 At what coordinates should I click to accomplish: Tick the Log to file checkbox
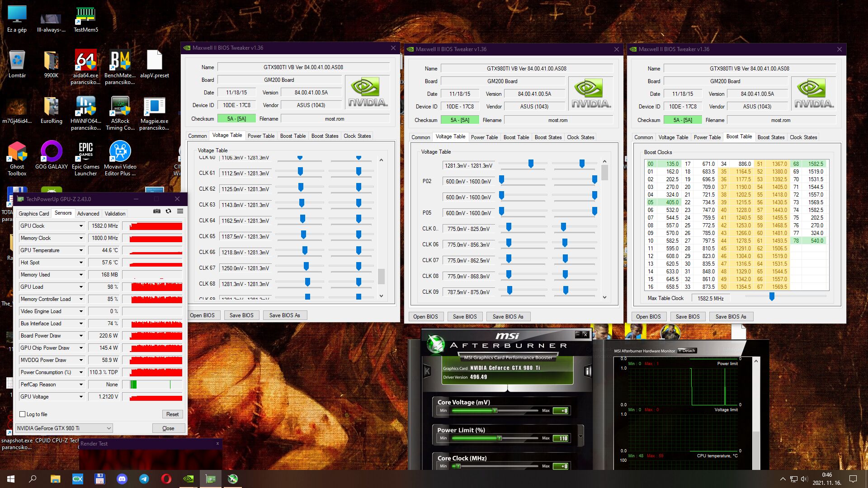tap(22, 414)
